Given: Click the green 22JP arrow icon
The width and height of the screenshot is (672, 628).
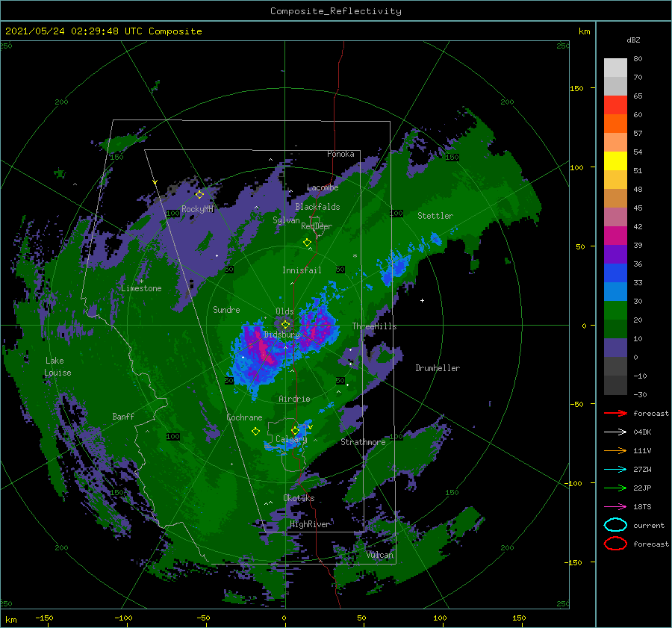Looking at the screenshot, I should [x=615, y=488].
